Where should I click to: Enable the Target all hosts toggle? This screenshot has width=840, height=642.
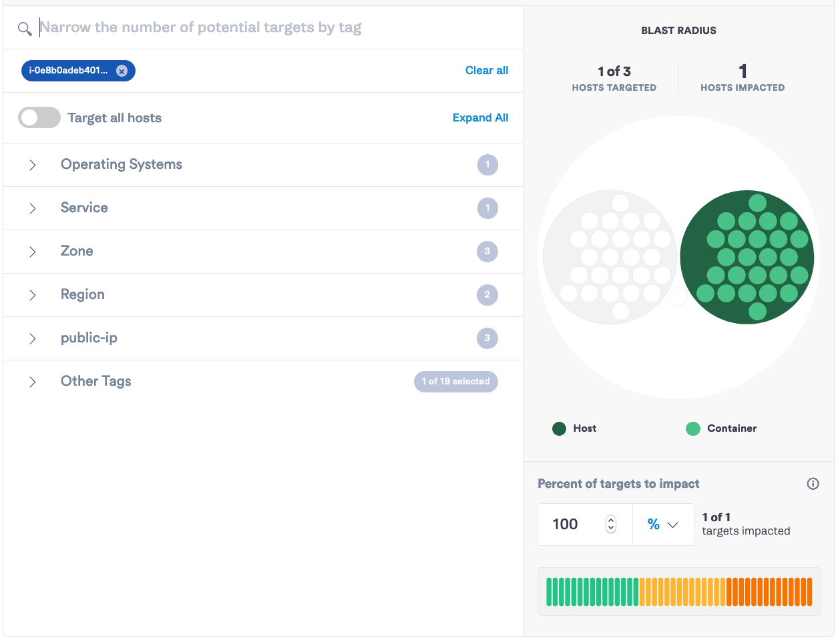[x=39, y=117]
